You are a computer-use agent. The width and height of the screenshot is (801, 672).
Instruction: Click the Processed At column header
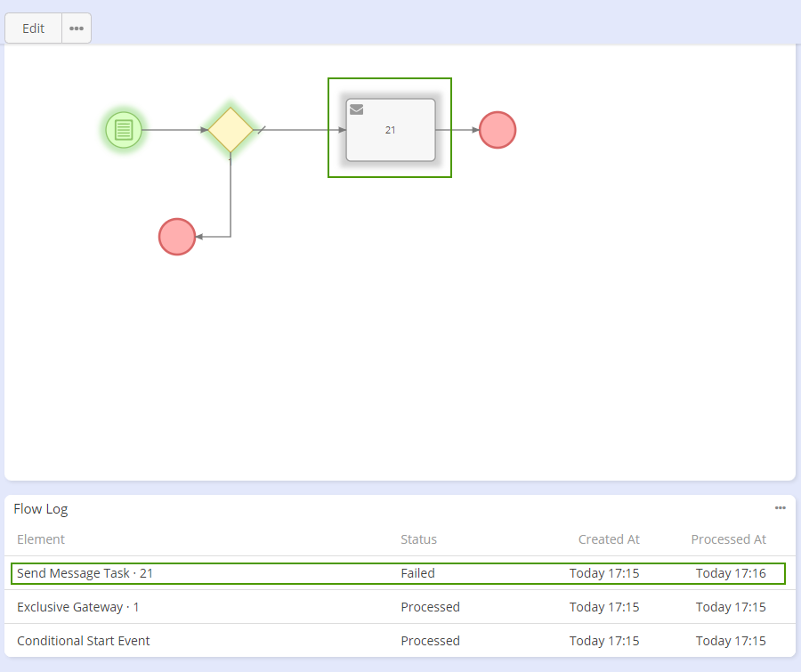[728, 539]
